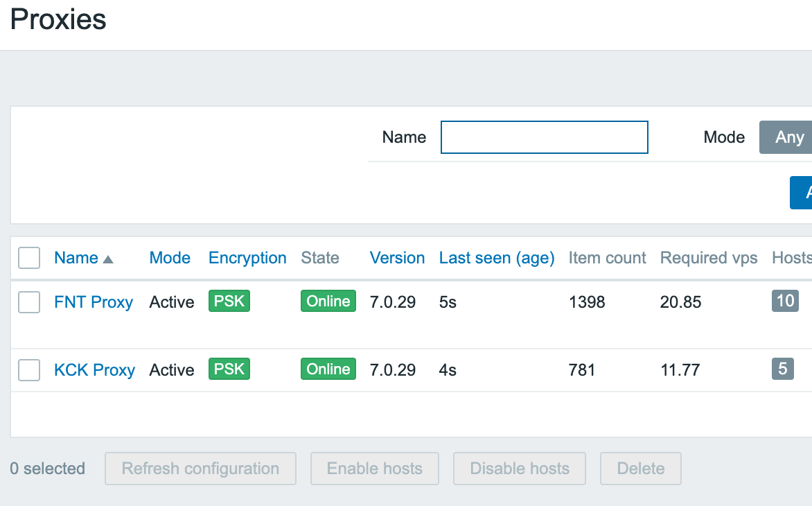Click the Disable hosts button
This screenshot has width=812, height=506.
pos(520,469)
